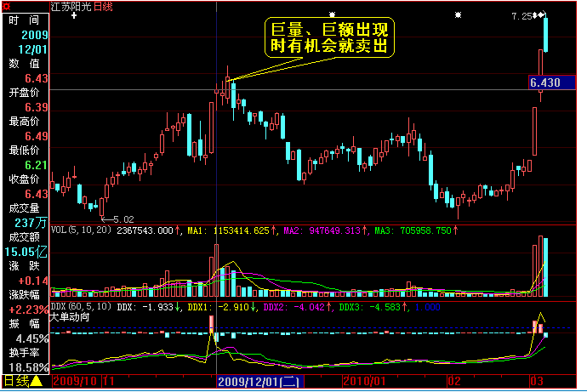The height and width of the screenshot is (392, 587).
Task: Click the 最高价 label
Action: (25, 122)
